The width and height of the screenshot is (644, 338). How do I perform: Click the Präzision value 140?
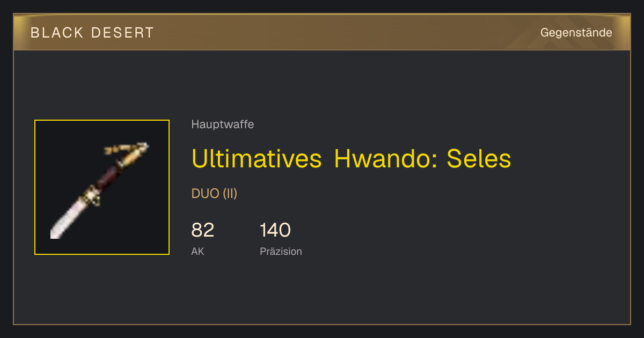tap(275, 230)
